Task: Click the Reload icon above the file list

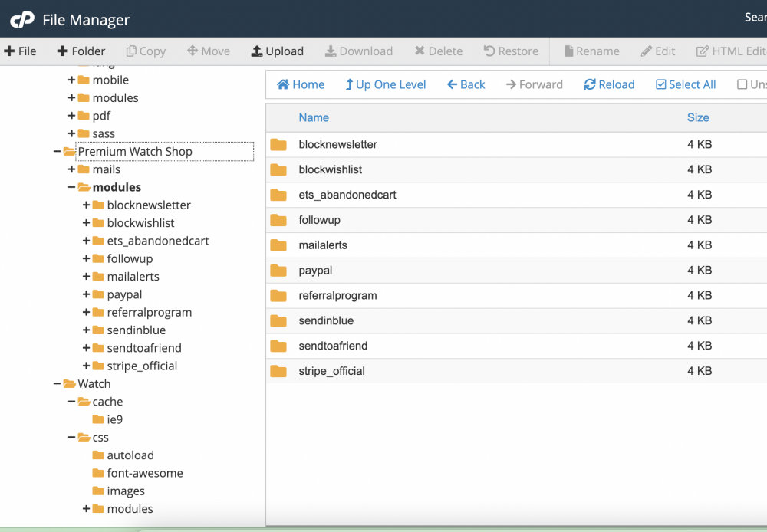Action: pyautogui.click(x=608, y=84)
